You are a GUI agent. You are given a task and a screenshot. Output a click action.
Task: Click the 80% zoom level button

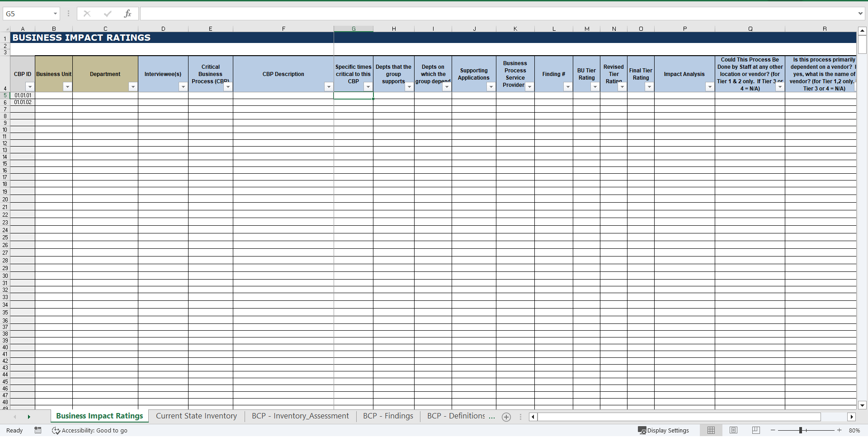(855, 430)
